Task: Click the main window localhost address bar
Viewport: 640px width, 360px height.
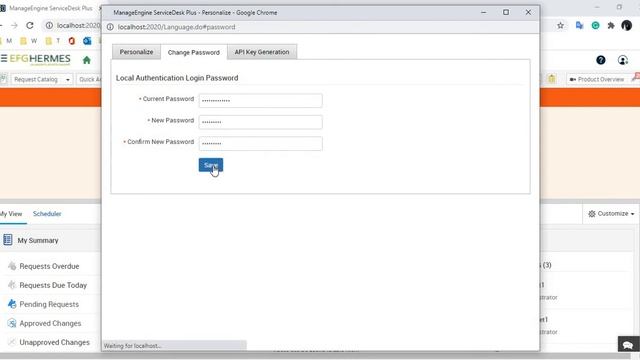Action: pos(71,25)
